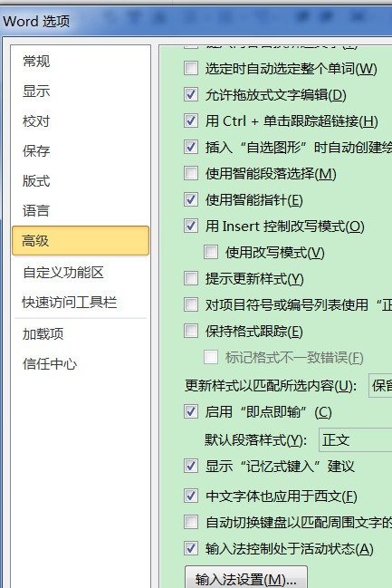
Task: Uncheck 显示“记忆式键入”建议 checkbox
Action: [x=191, y=466]
